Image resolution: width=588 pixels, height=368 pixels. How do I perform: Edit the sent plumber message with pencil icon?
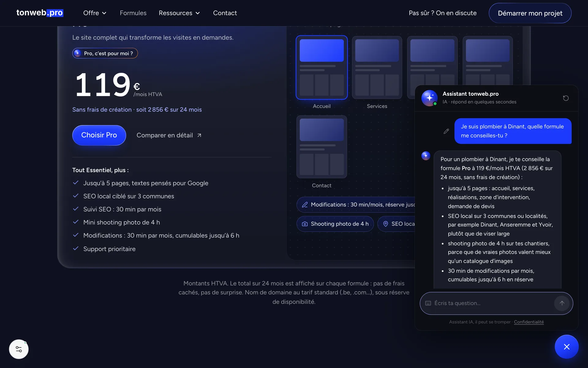pos(446,131)
